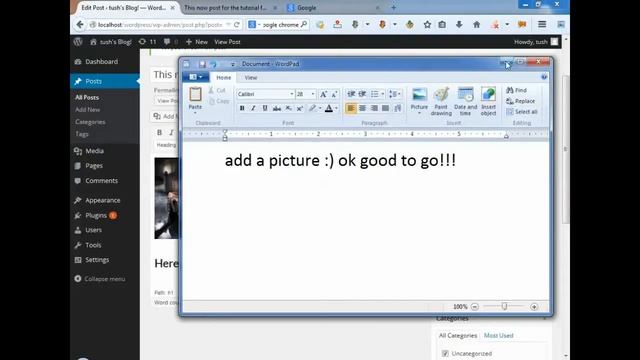Click the WordPad zoom slider handle

point(504,306)
